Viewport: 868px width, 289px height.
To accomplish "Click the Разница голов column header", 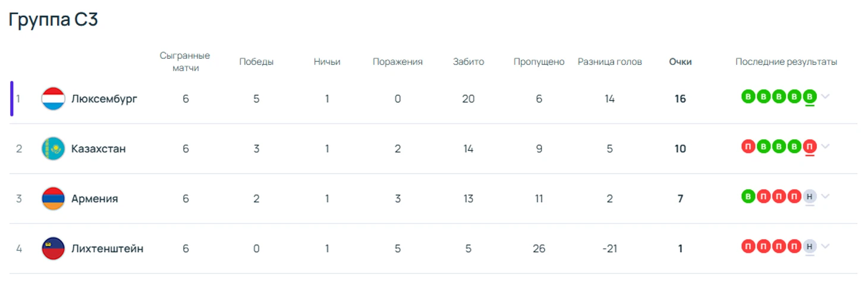I will [x=609, y=62].
